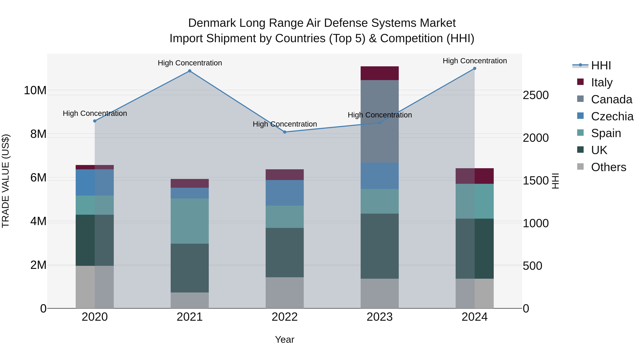Click the 2023 UK bar segment
Image resolution: width=644 pixels, height=362 pixels.
pyautogui.click(x=380, y=246)
